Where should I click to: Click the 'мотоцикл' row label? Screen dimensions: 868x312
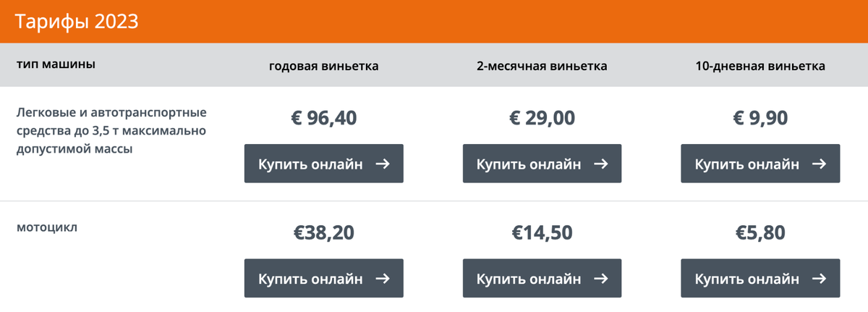point(47,227)
